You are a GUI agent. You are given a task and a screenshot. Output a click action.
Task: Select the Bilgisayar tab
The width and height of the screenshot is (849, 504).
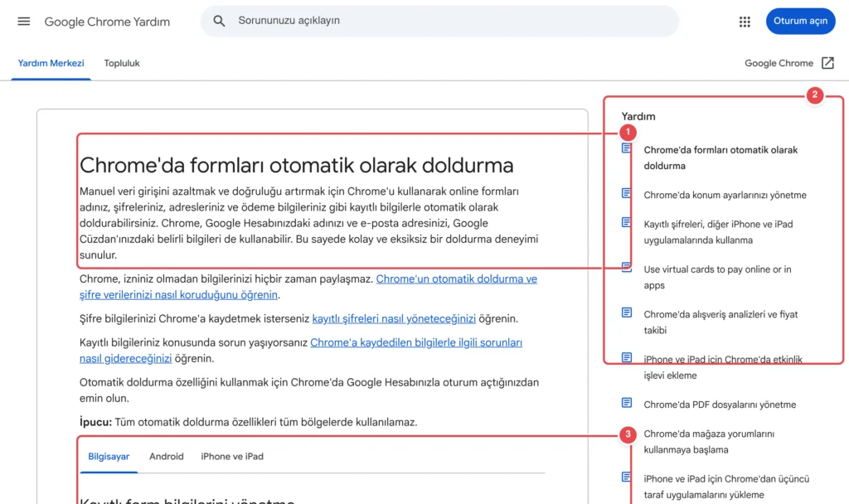(109, 457)
